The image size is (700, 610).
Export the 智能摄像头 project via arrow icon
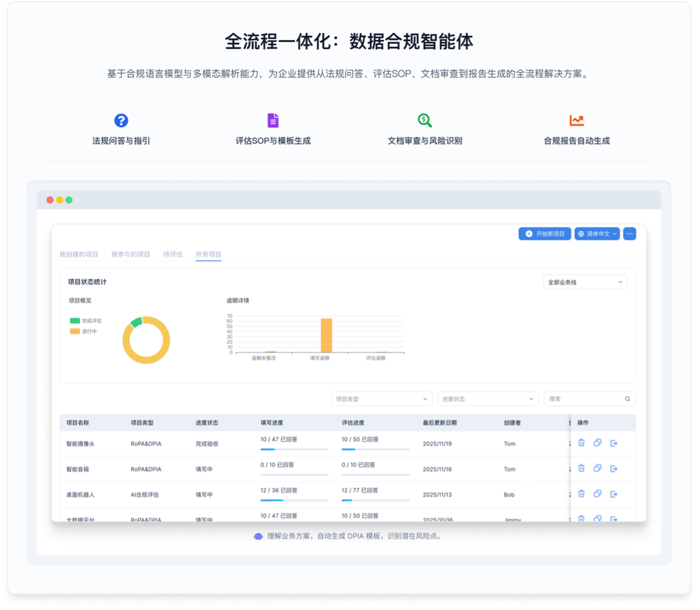(x=614, y=444)
